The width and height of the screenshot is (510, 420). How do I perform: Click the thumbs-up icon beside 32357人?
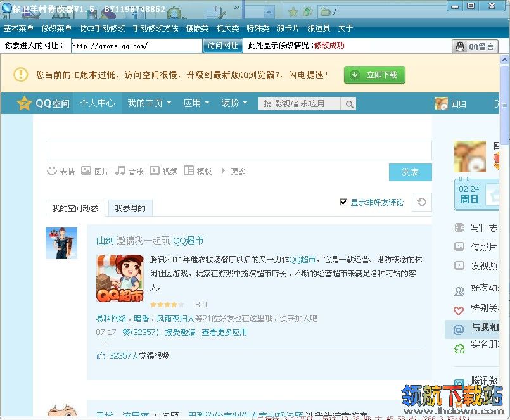point(101,355)
